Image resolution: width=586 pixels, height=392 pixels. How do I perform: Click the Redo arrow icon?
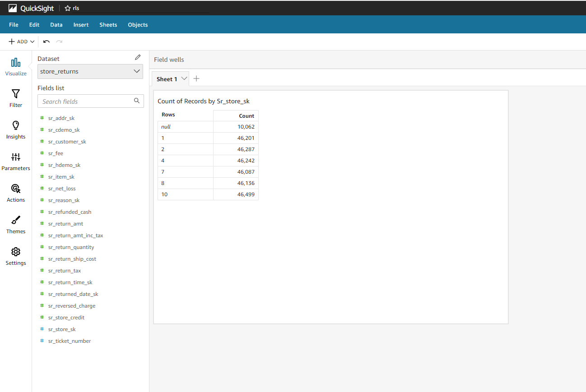(x=59, y=41)
